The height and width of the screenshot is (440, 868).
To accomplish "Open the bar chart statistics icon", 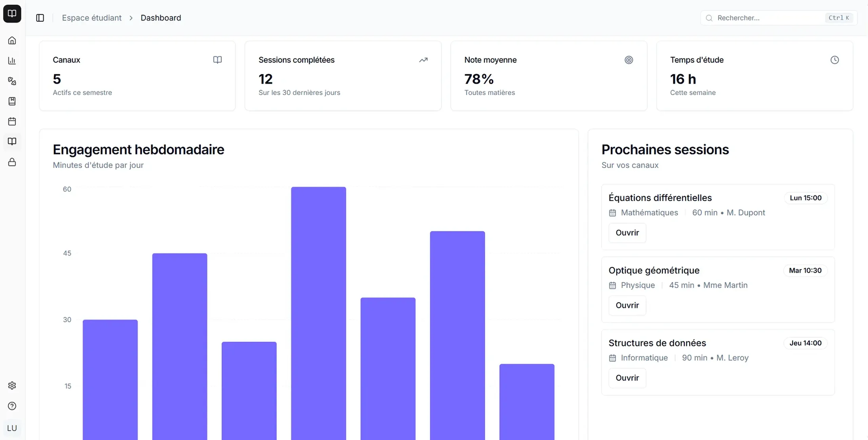I will 12,61.
